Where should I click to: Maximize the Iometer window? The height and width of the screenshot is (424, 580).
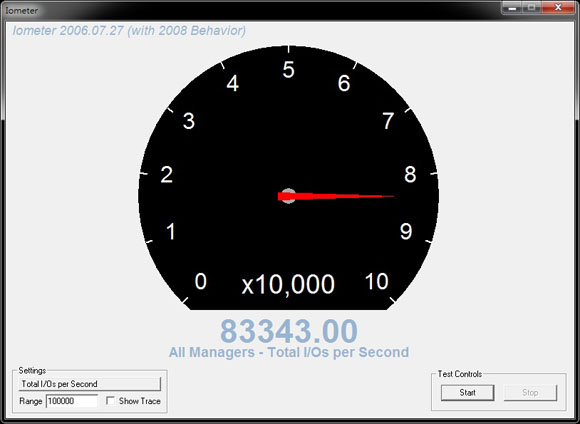[x=532, y=7]
